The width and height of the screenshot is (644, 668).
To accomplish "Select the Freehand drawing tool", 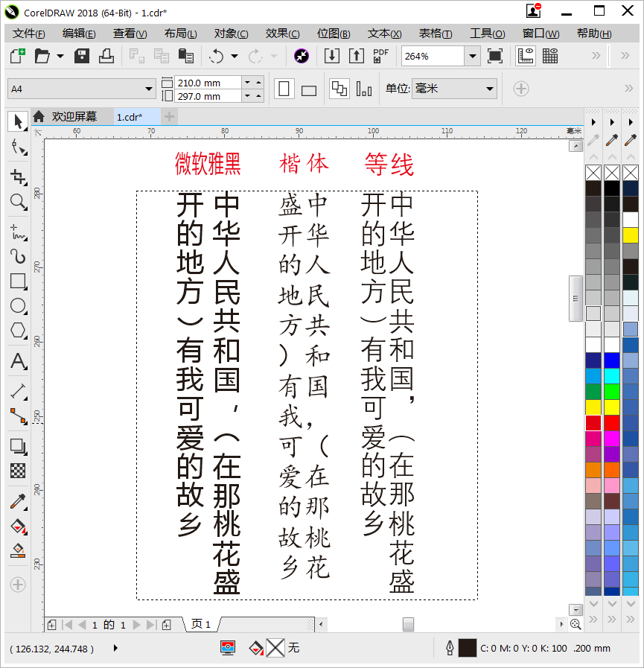I will click(18, 232).
